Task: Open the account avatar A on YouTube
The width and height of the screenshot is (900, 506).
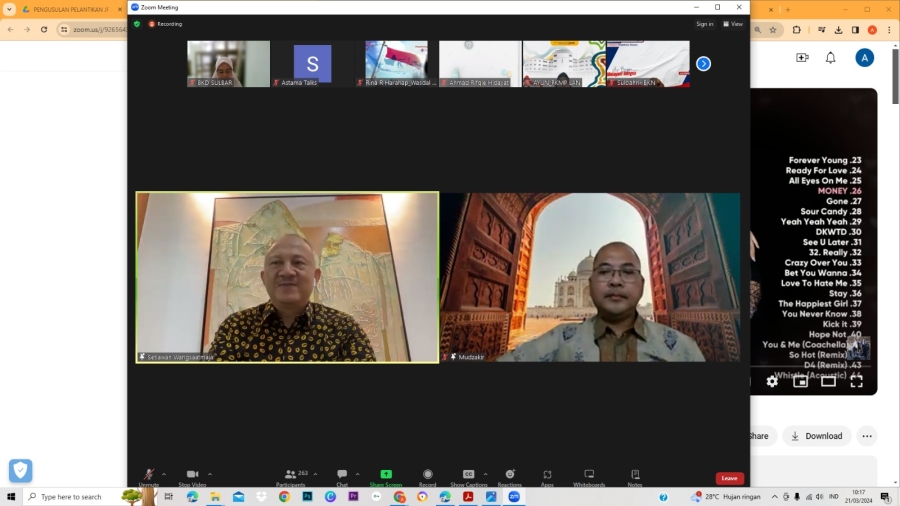Action: 864,57
